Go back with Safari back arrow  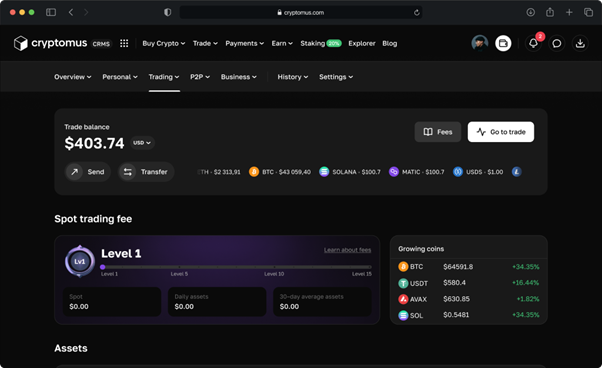71,12
